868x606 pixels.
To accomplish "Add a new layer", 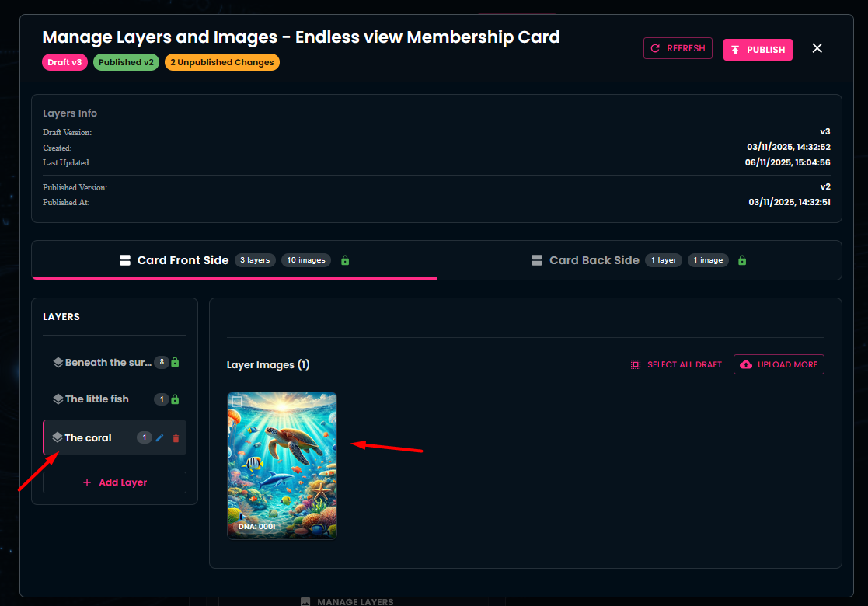I will click(x=114, y=482).
